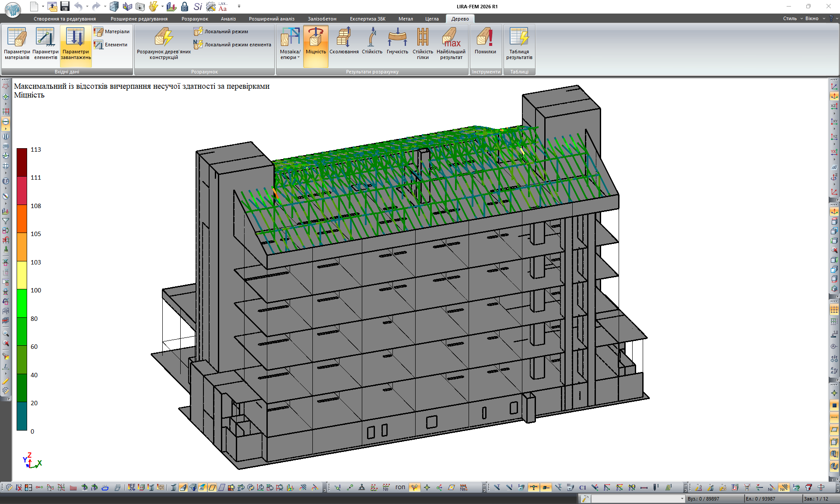Screen dimensions: 840x504
Task: Toggle the ГОП display button in bottom toolbar
Action: click(400, 487)
